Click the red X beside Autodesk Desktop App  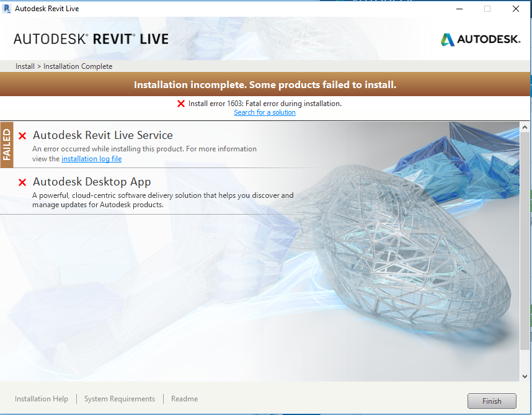[x=22, y=182]
